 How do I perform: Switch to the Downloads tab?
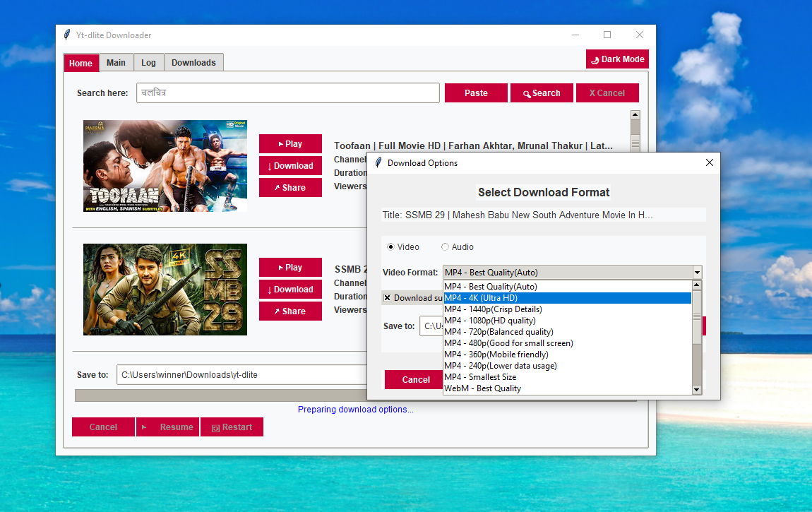coord(193,63)
